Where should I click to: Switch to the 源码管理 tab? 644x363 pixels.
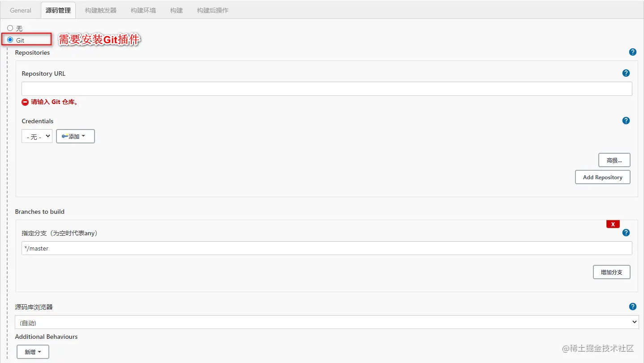[x=58, y=10]
